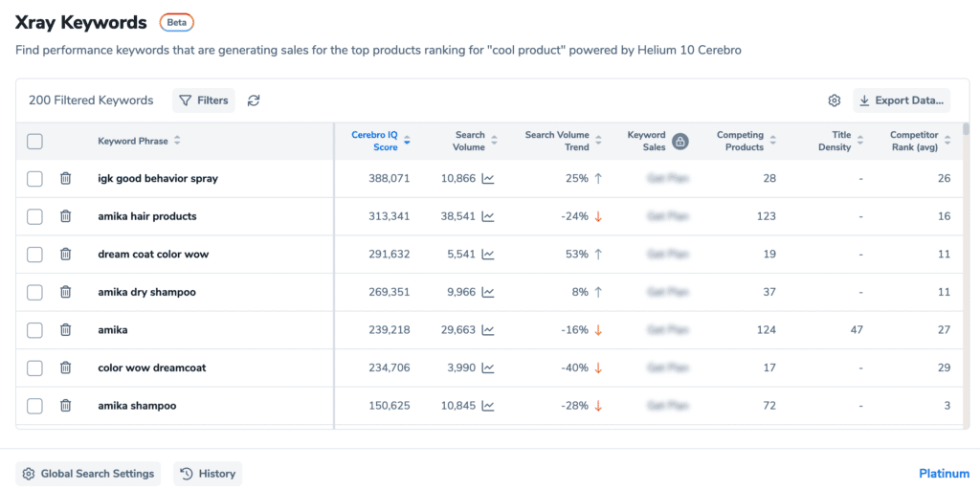Check the color wow dreamcoat row

click(35, 367)
